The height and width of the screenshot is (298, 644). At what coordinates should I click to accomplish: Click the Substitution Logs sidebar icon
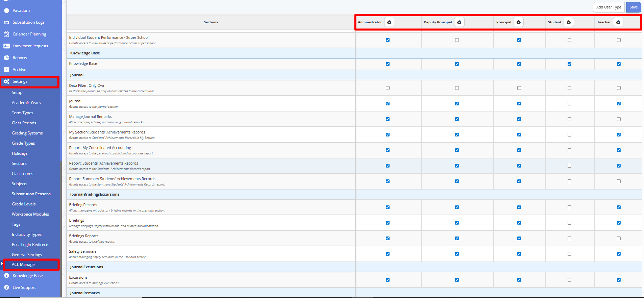click(x=6, y=22)
